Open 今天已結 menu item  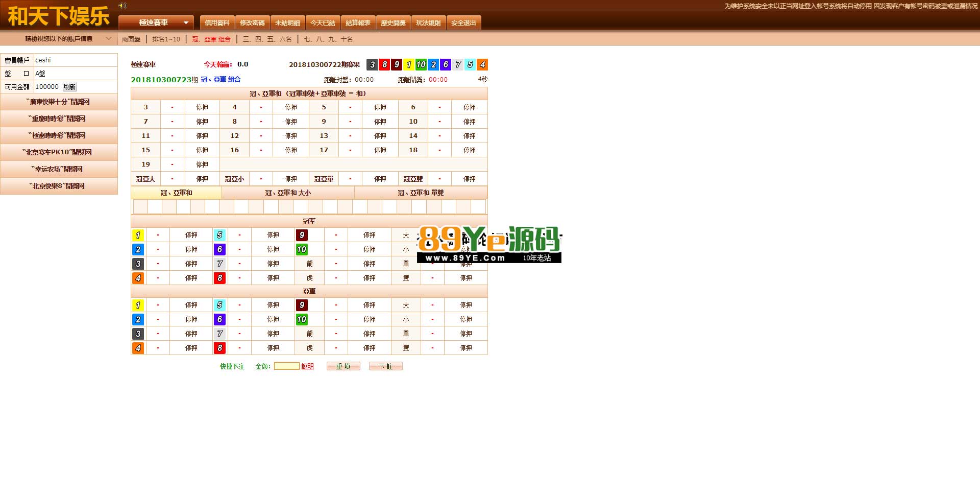(x=323, y=23)
